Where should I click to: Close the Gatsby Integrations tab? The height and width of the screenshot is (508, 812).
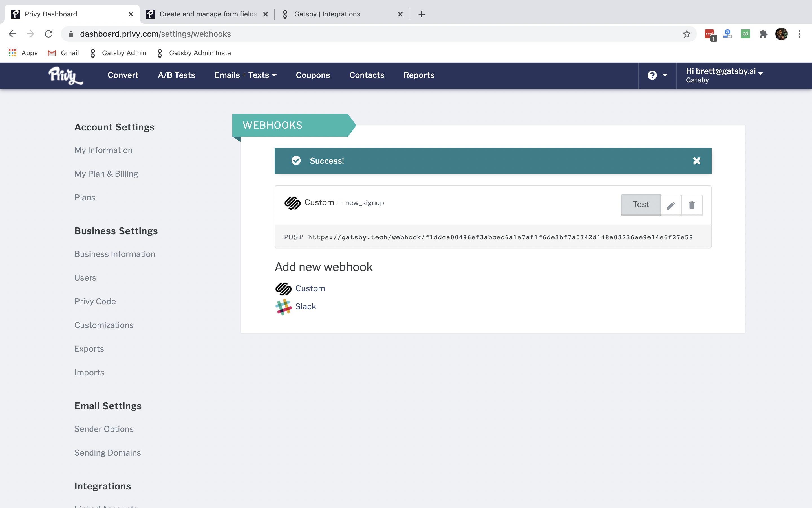pyautogui.click(x=400, y=14)
